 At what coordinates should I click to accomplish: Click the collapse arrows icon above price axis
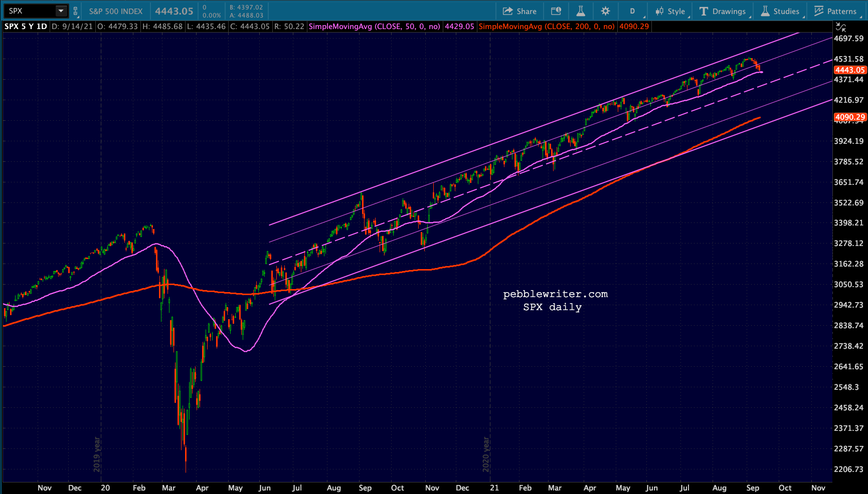pyautogui.click(x=841, y=27)
